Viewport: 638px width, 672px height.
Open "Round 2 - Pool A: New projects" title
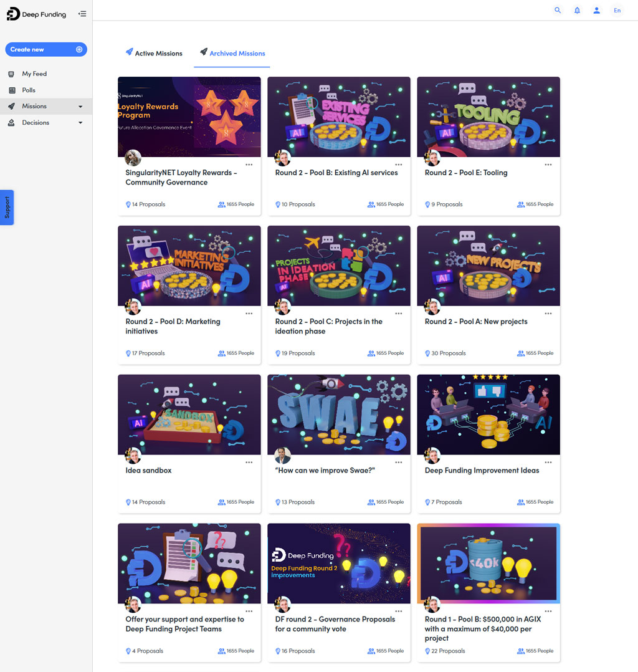(476, 322)
